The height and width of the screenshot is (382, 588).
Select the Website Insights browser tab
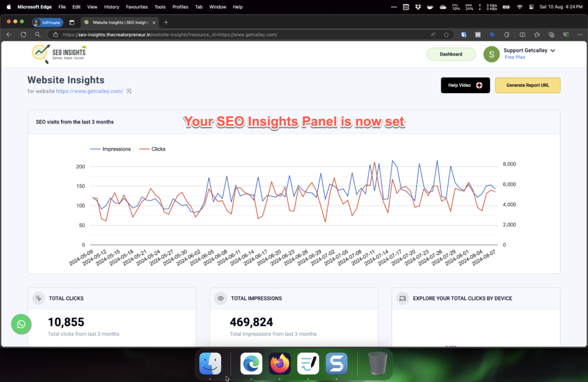point(120,22)
